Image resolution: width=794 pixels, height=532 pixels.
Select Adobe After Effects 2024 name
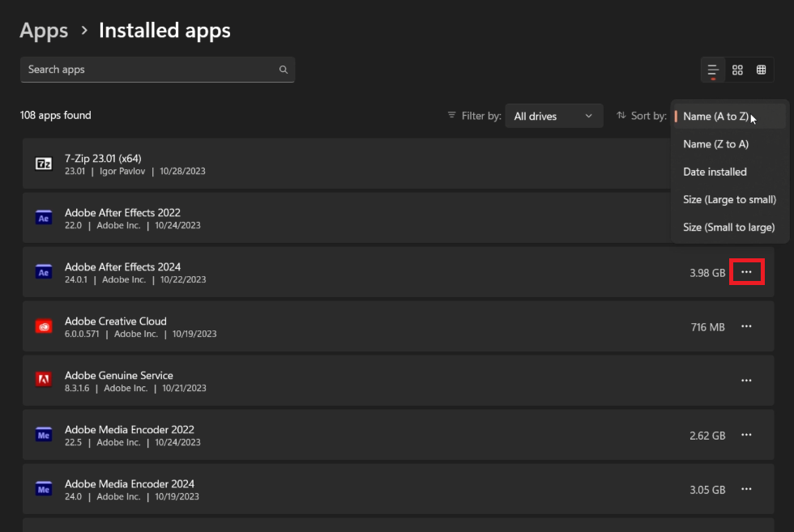pos(122,266)
